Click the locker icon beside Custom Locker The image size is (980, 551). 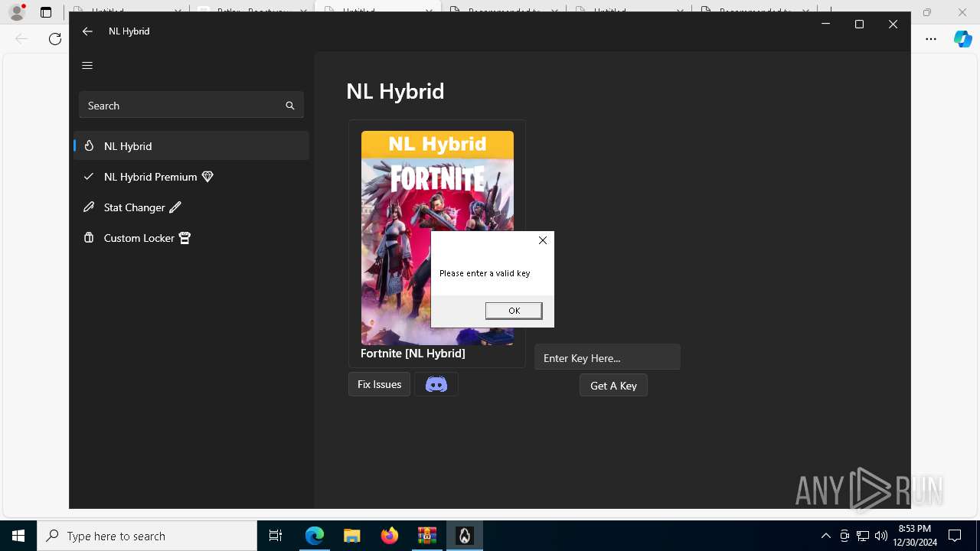click(x=89, y=238)
